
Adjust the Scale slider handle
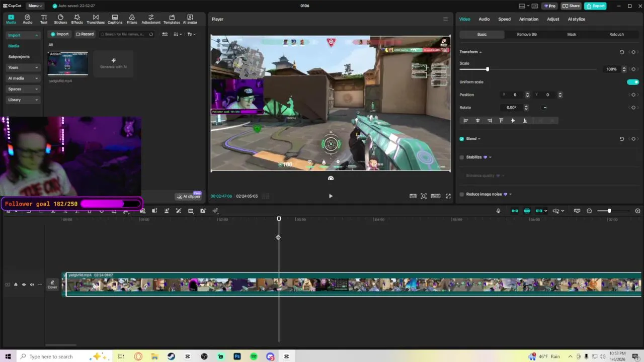click(487, 69)
